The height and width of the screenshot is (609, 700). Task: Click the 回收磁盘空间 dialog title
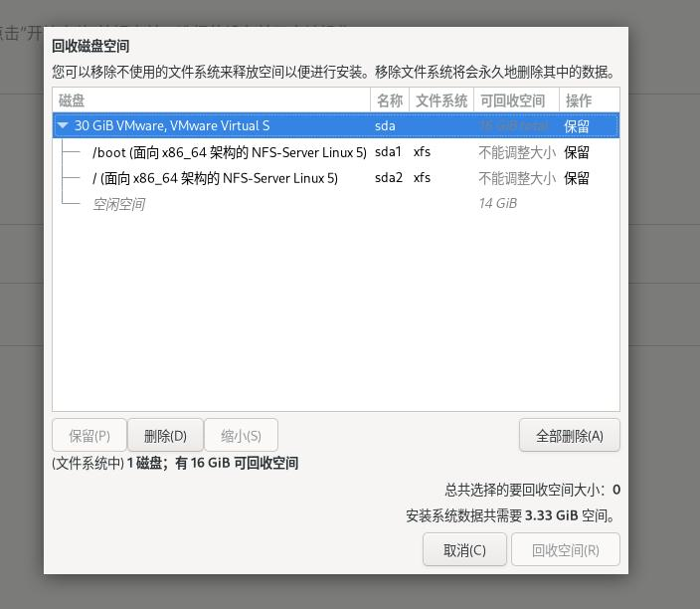point(90,46)
